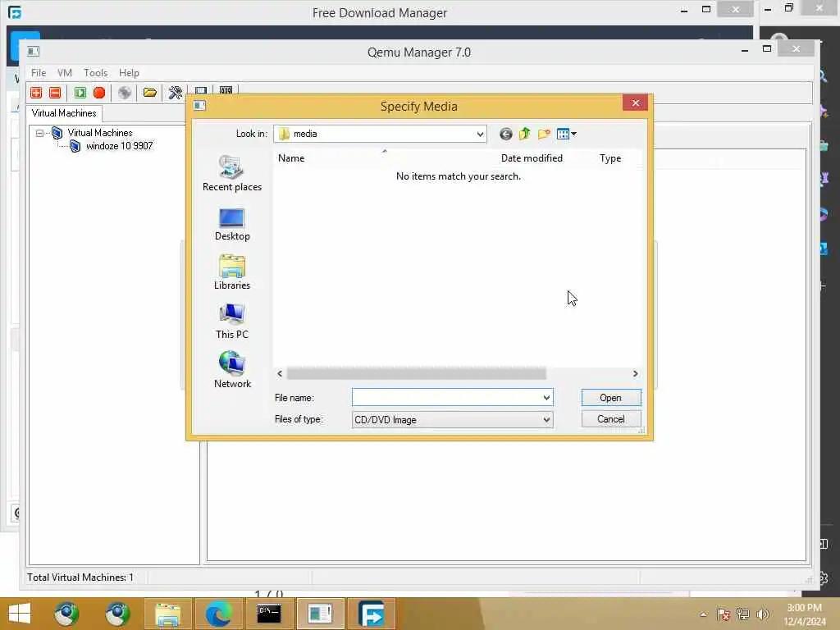Click the binary digits toolbar icon

coord(226,90)
